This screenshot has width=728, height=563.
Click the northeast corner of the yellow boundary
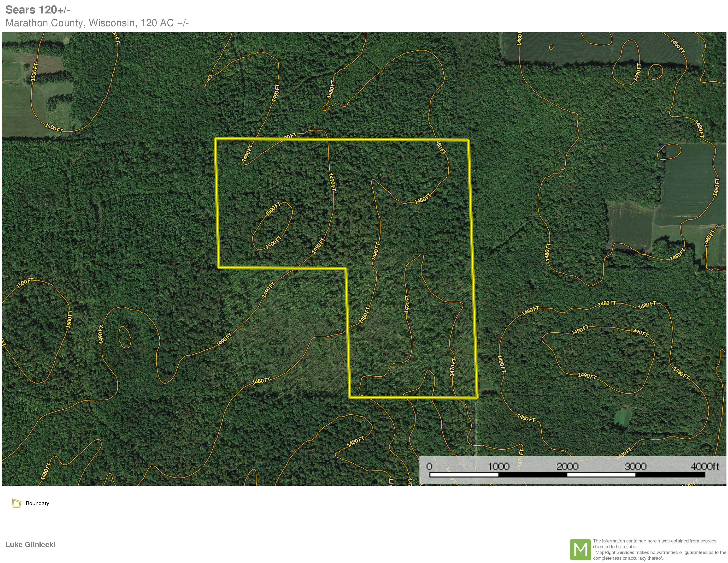468,140
